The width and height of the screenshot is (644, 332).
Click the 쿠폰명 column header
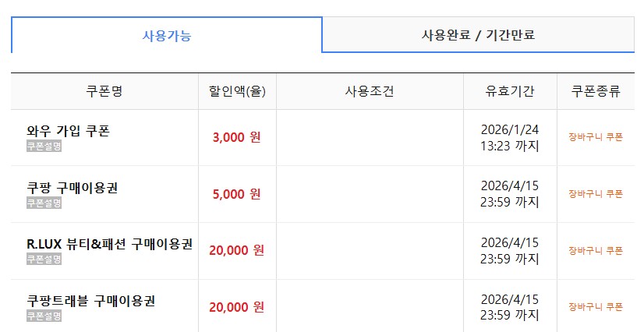click(x=104, y=91)
